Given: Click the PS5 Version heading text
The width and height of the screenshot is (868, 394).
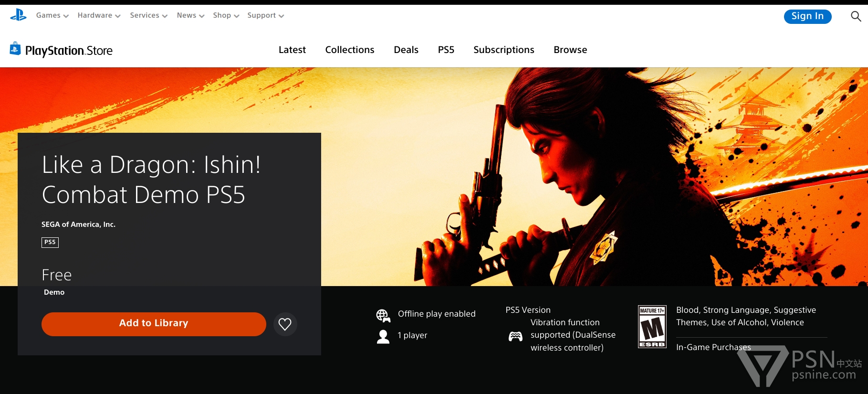Looking at the screenshot, I should tap(528, 310).
